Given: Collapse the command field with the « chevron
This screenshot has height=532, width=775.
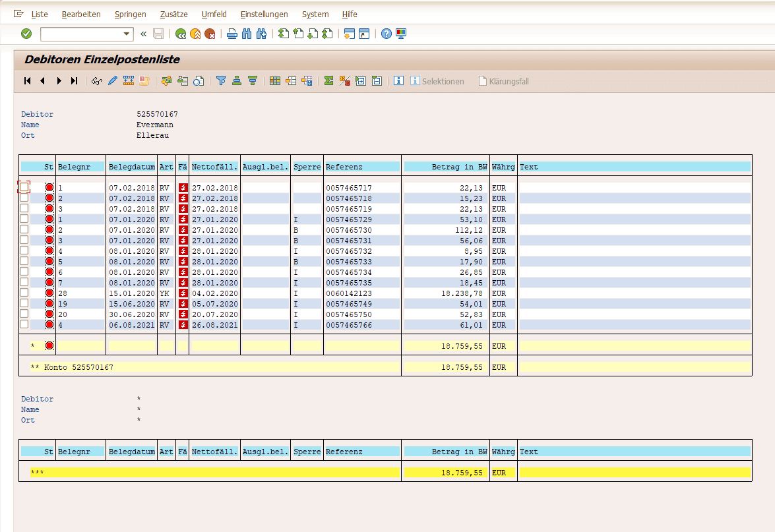Looking at the screenshot, I should pyautogui.click(x=142, y=34).
